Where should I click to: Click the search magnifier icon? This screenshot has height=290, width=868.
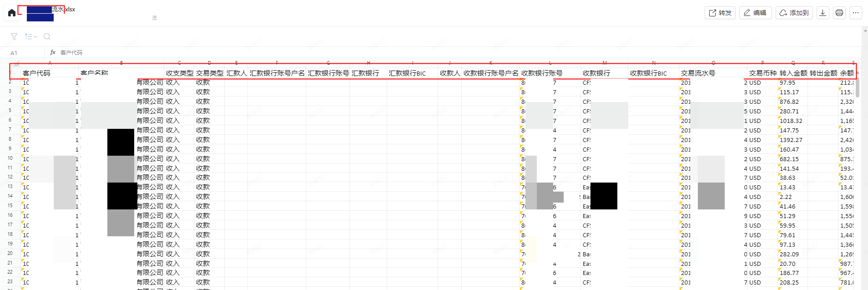(47, 36)
